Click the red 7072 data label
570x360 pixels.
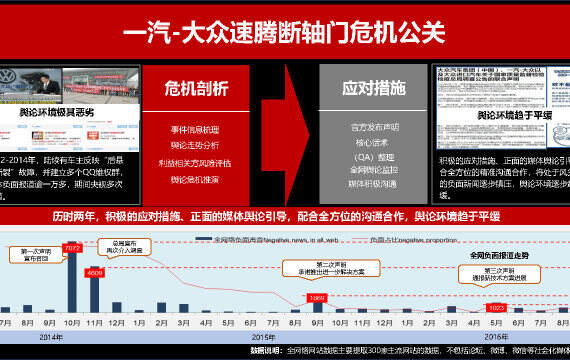tap(73, 248)
